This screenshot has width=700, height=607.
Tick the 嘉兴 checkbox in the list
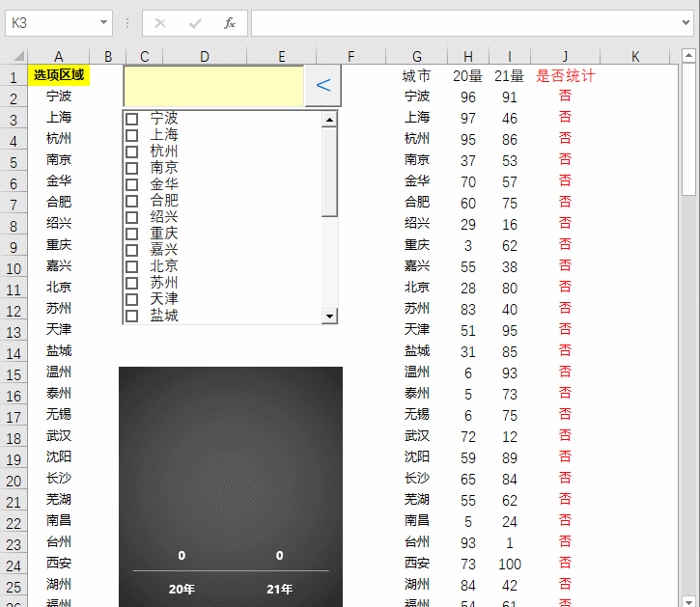pos(131,250)
